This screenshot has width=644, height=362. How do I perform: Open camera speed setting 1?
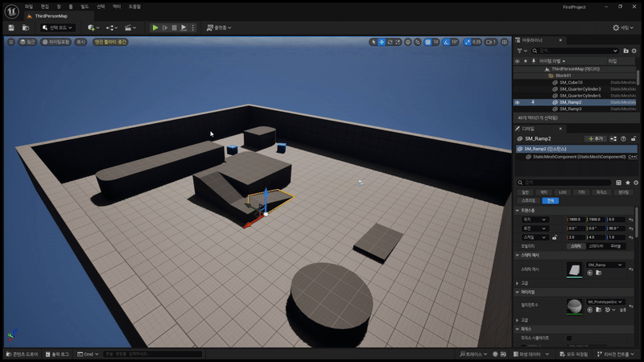point(491,42)
